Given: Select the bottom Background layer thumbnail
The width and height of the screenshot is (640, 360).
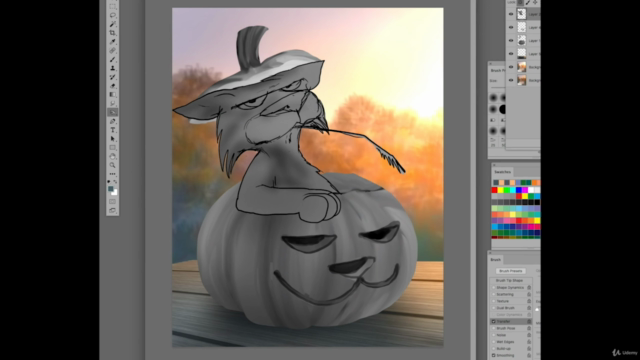Looking at the screenshot, I should pyautogui.click(x=522, y=80).
